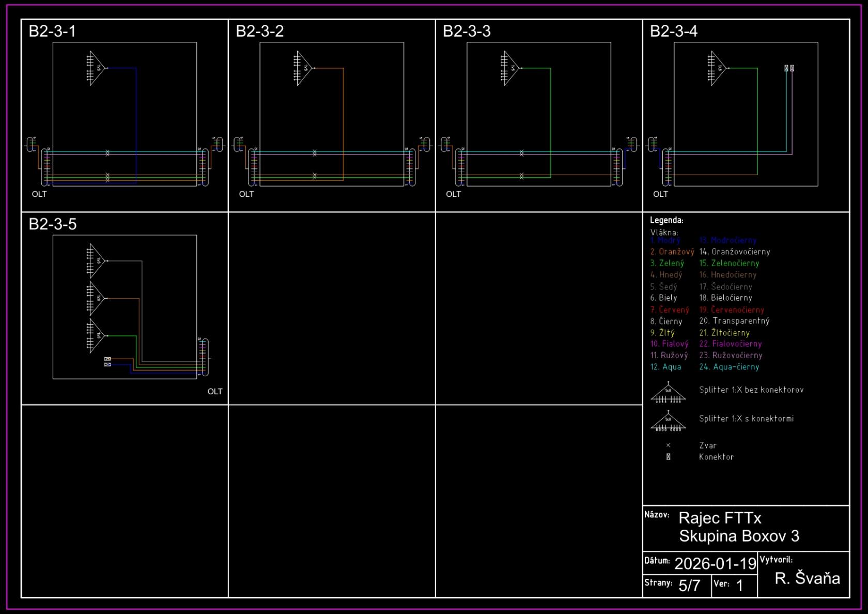Select the B2-3-1 box title
The width and height of the screenshot is (868, 614).
point(52,32)
